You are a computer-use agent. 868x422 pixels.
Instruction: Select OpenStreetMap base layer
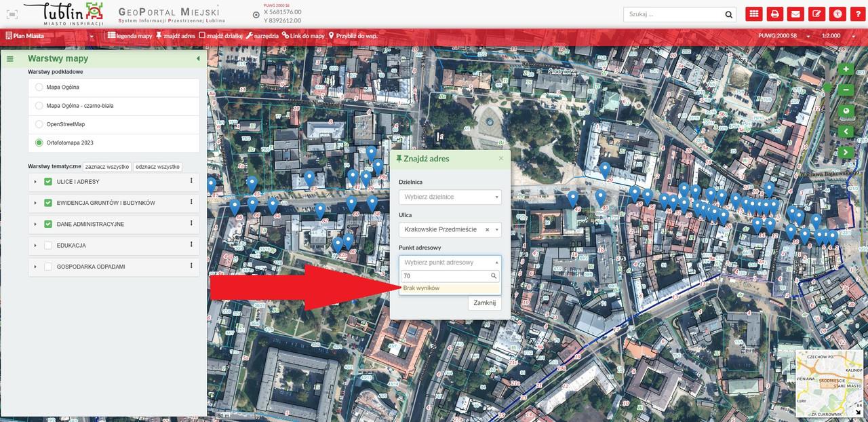click(x=39, y=124)
